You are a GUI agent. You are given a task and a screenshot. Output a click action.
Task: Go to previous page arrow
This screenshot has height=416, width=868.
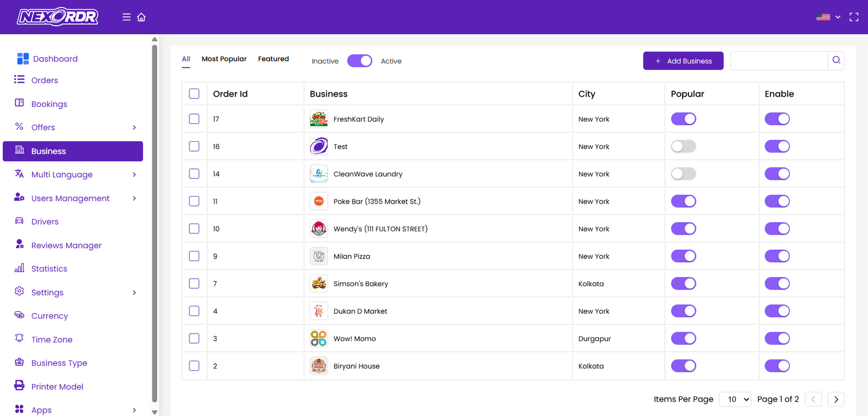813,399
